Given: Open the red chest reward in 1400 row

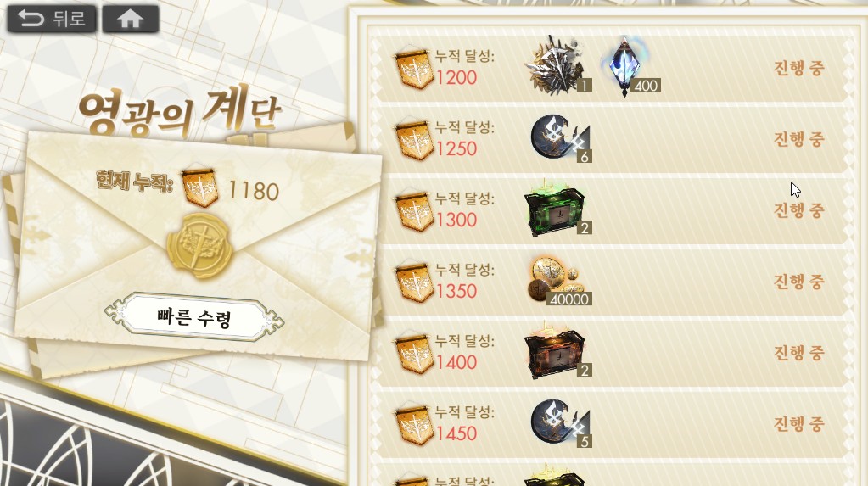Looking at the screenshot, I should (x=557, y=351).
